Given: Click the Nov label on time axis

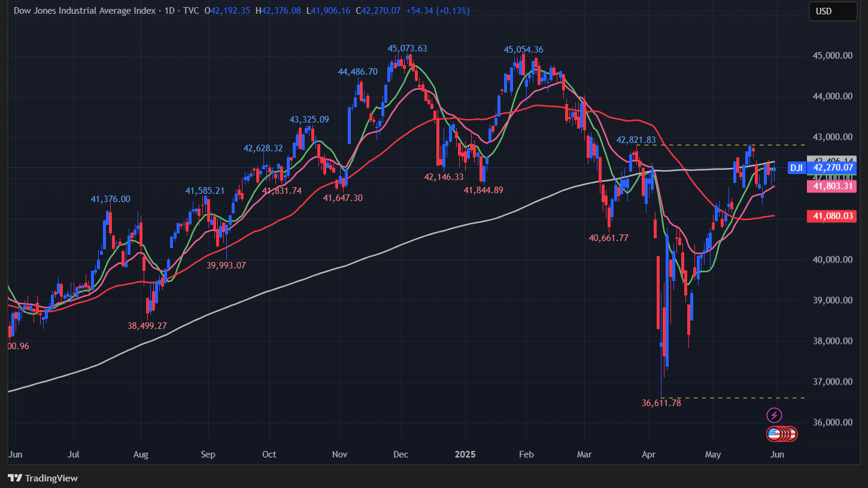Looking at the screenshot, I should click(x=339, y=455).
